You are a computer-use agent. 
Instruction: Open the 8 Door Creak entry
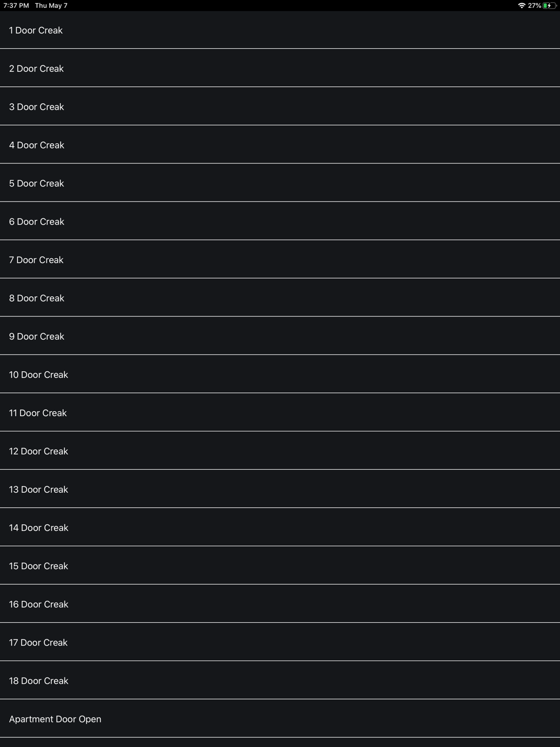(36, 298)
